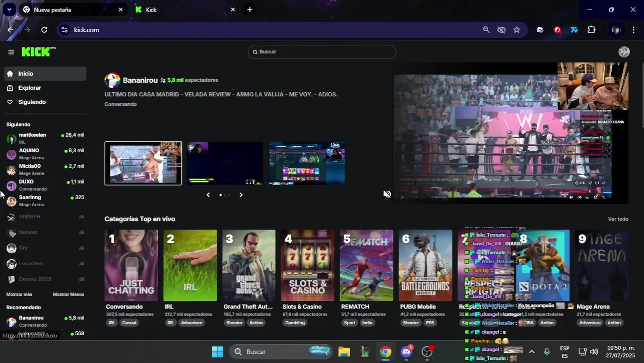The height and width of the screenshot is (363, 644).
Task: Bookmark this page with the star
Action: point(517,30)
